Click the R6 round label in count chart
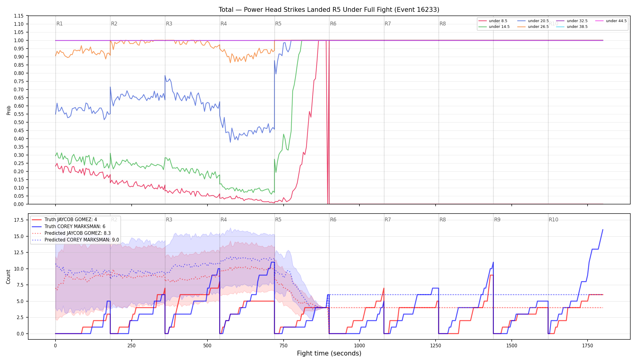The height and width of the screenshot is (364, 637). pyautogui.click(x=333, y=220)
